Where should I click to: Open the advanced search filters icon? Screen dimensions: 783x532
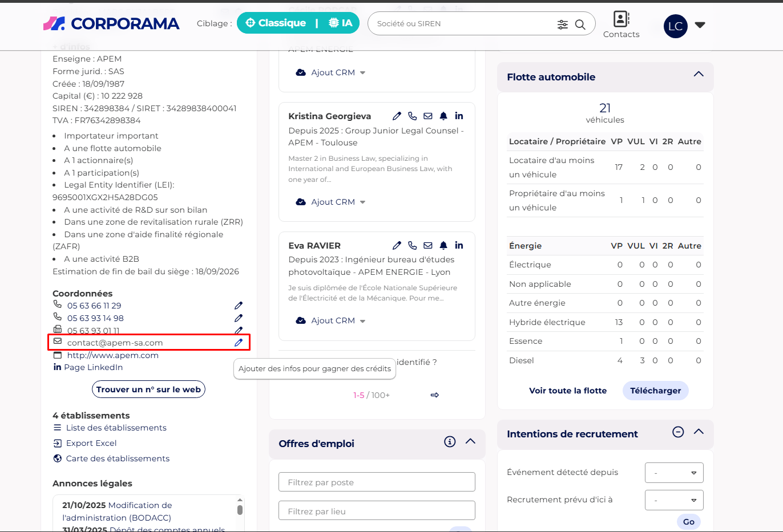pos(563,24)
